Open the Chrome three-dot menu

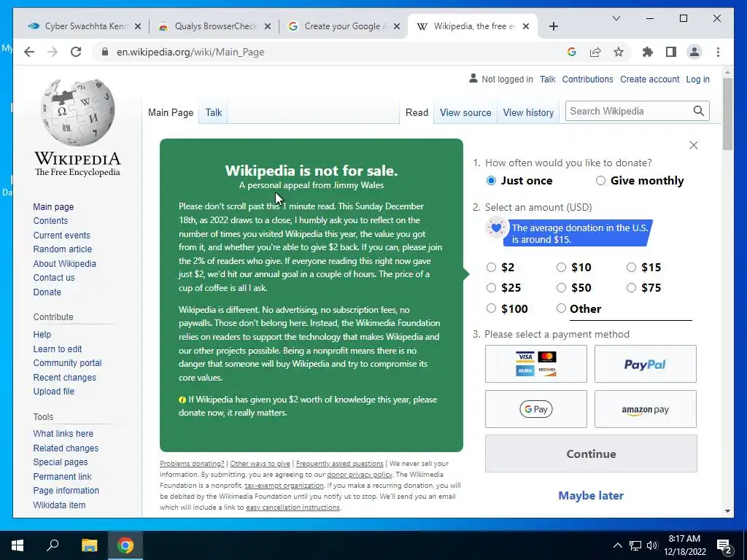[718, 52]
